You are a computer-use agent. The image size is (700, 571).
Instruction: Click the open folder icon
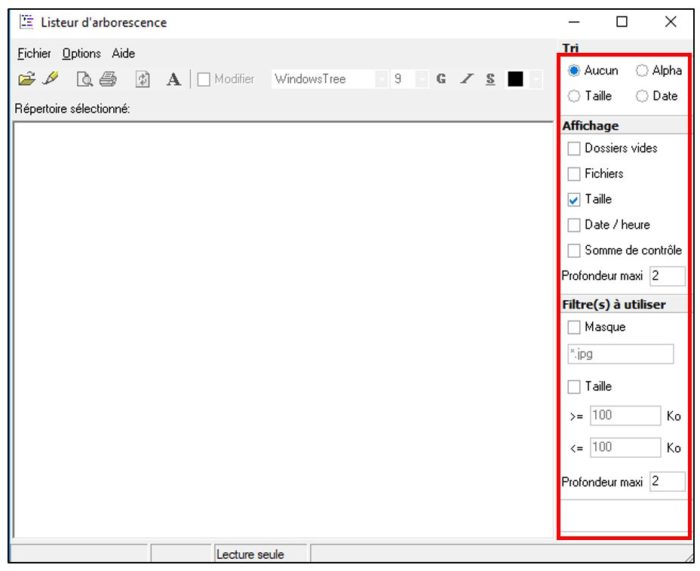26,79
